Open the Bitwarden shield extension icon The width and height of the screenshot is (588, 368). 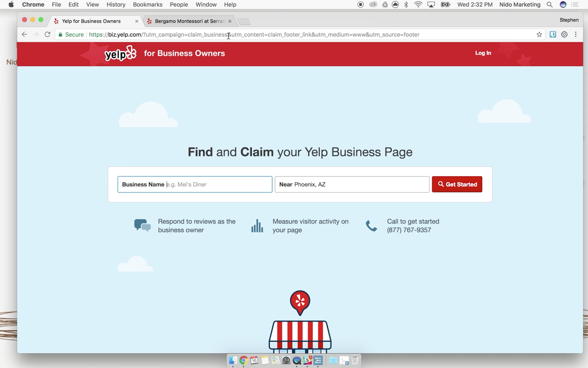(552, 35)
